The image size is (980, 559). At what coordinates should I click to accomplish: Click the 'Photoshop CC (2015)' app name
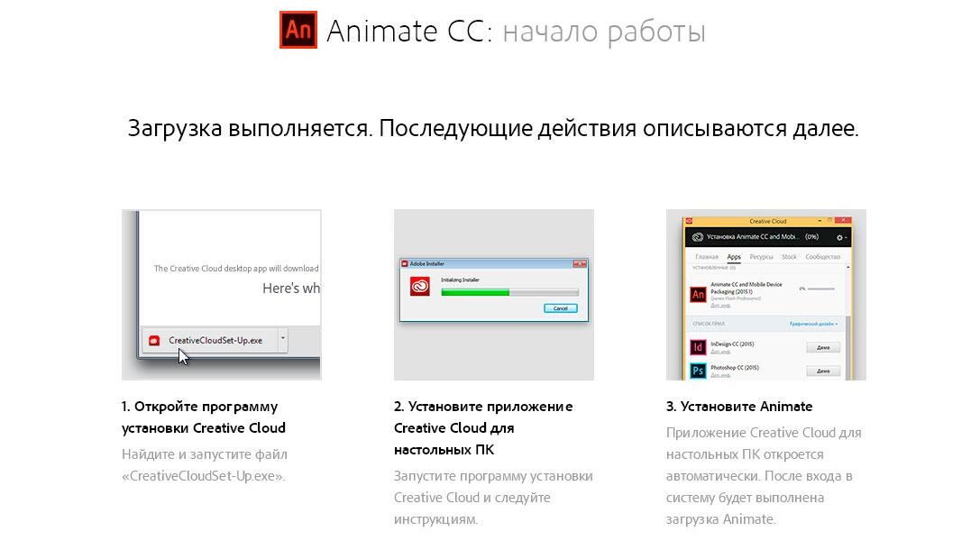coord(735,368)
